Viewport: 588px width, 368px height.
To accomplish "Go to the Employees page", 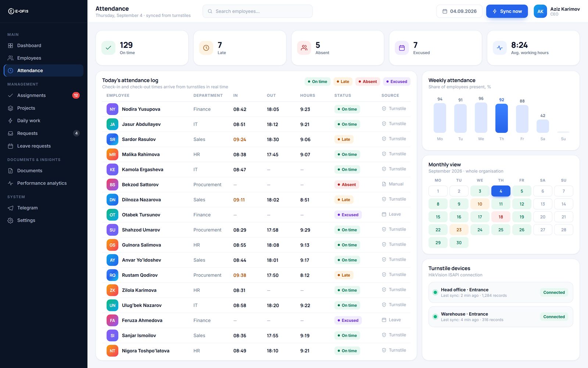I will 43,58.
